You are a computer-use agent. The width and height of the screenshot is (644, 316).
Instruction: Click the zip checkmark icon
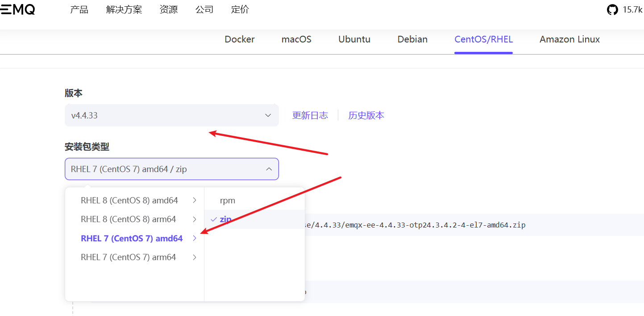coord(214,219)
